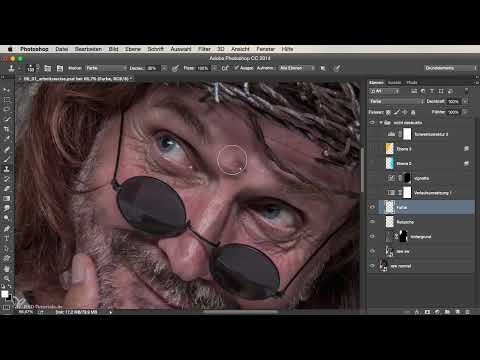Collapse the top layer group triangle
Viewport: 480px width, 360px height.
(381, 123)
